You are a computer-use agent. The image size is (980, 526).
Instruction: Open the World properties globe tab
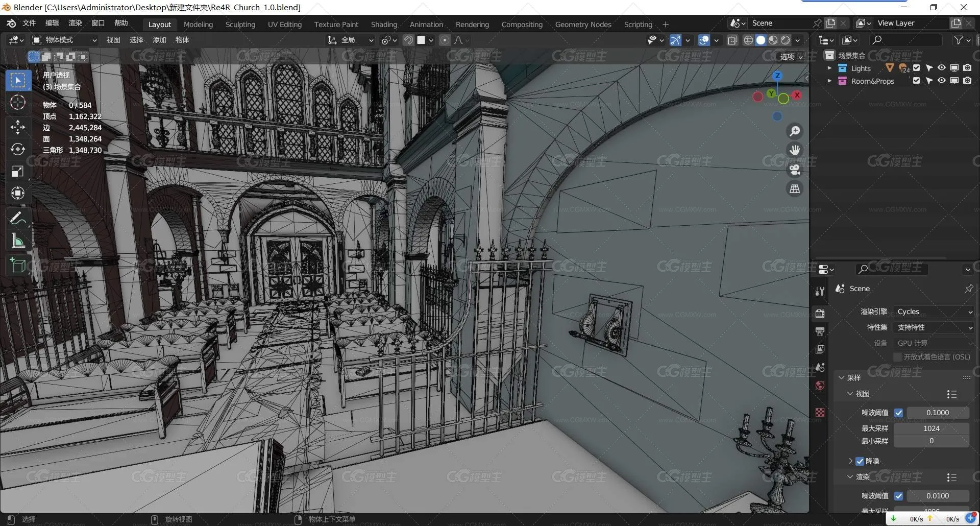pos(820,385)
